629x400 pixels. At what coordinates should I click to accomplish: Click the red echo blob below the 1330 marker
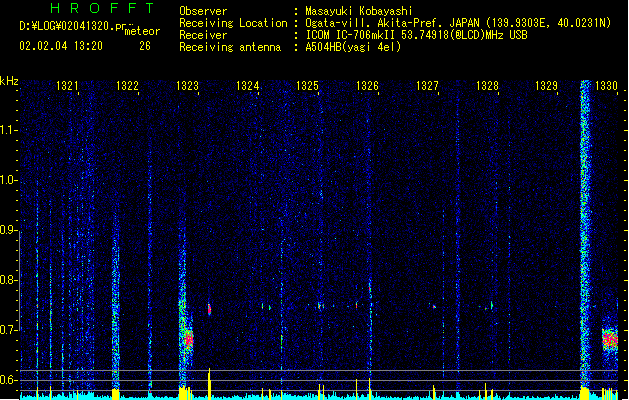pos(610,340)
